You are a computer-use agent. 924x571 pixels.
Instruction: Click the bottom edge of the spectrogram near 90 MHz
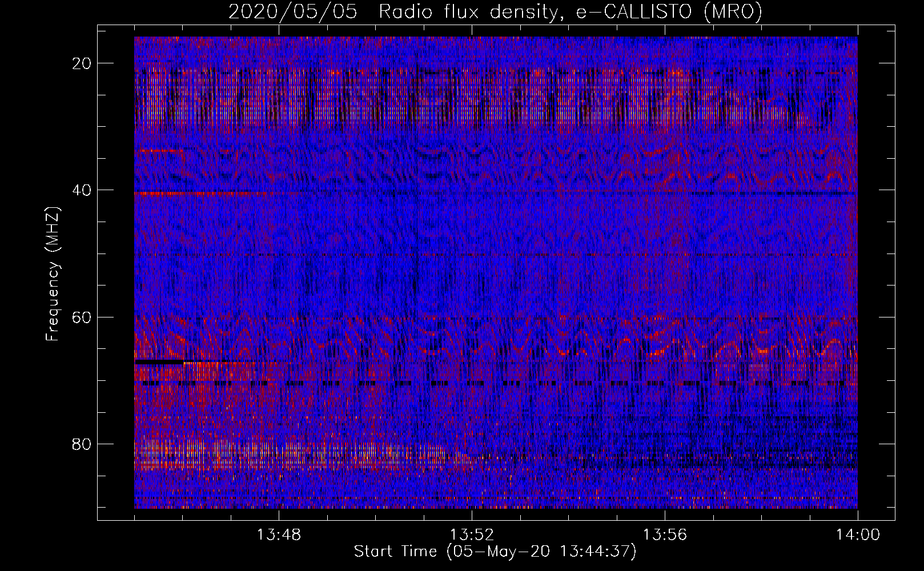pos(496,506)
